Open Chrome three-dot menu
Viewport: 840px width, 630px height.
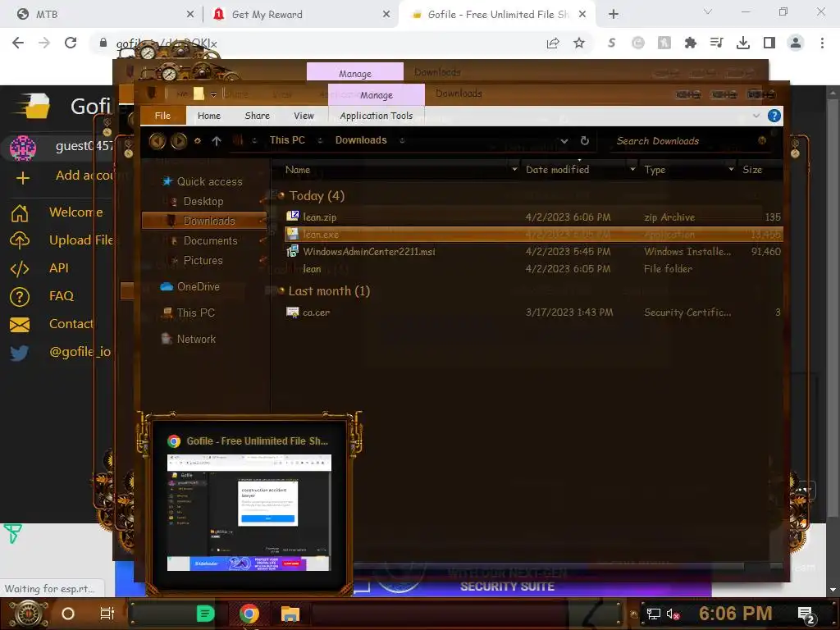(x=822, y=43)
